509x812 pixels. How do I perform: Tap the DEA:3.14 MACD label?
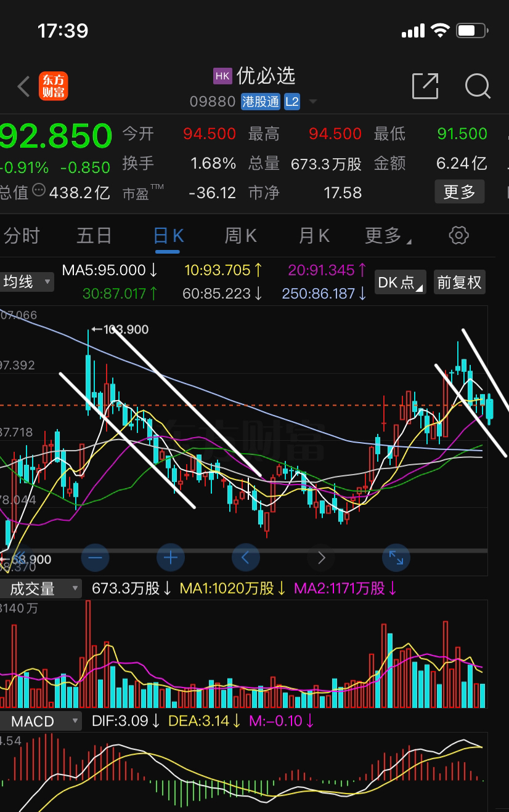(205, 721)
